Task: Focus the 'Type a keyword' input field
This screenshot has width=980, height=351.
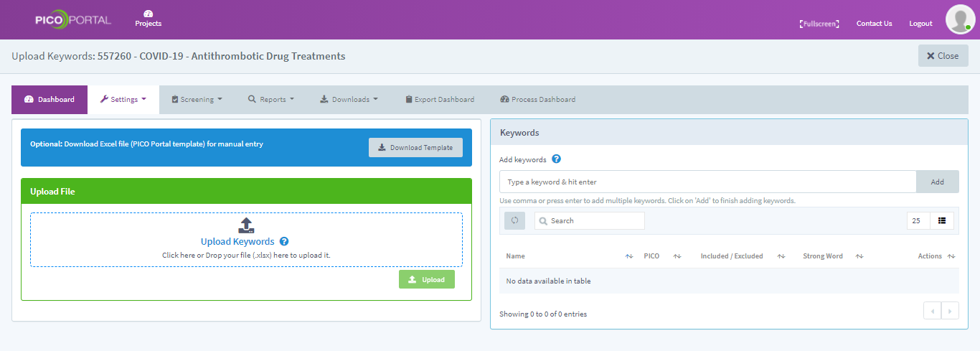Action: click(707, 182)
